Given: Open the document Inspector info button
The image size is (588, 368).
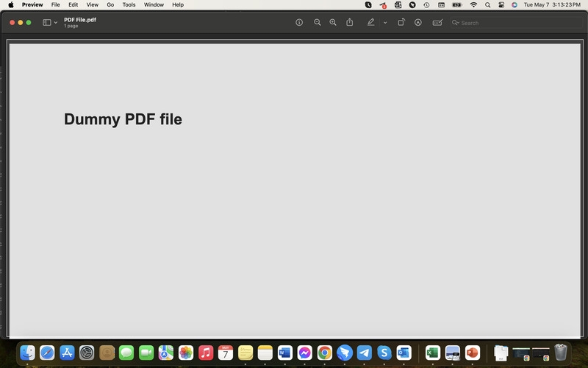Looking at the screenshot, I should [x=299, y=23].
